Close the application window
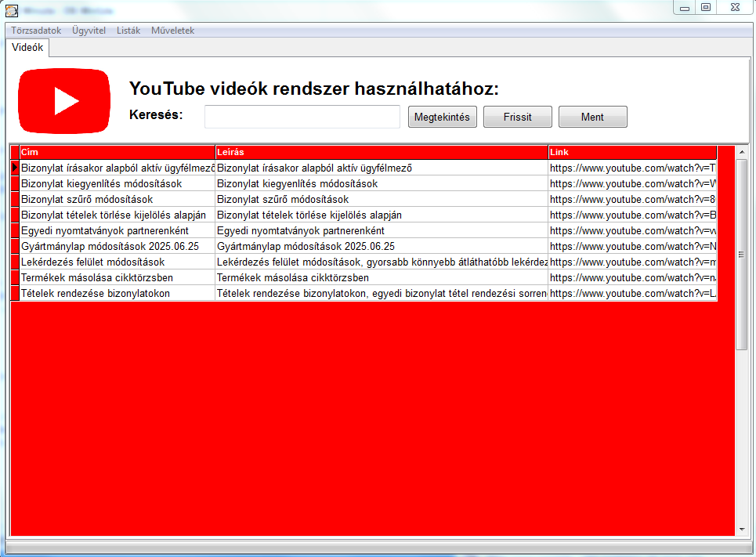756x557 pixels. tap(735, 8)
